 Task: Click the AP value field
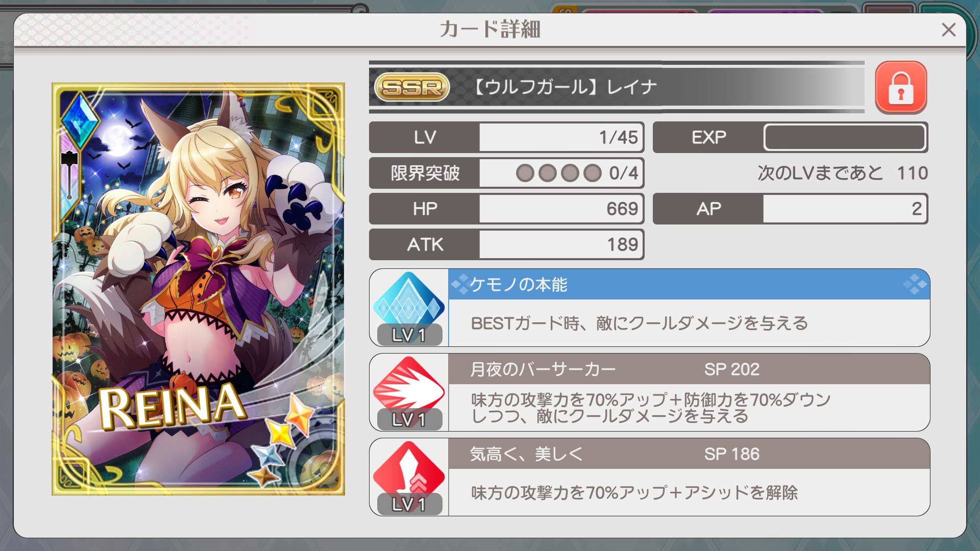click(845, 209)
